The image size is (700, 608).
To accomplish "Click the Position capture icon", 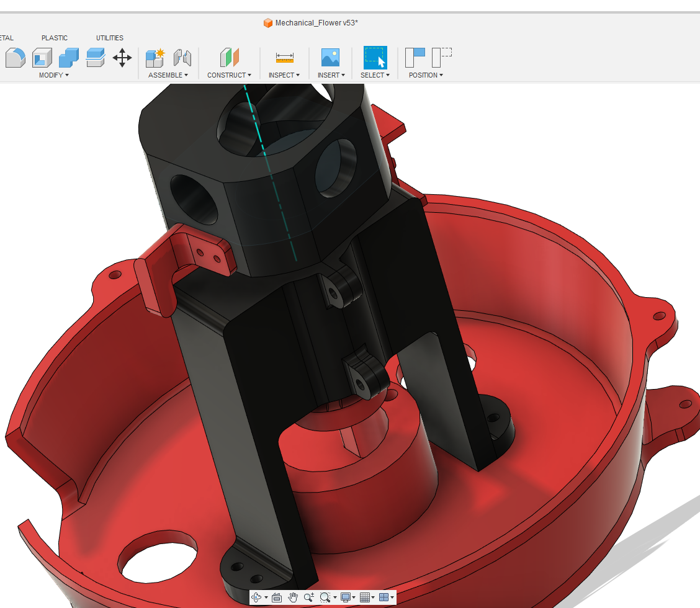I will coord(415,58).
